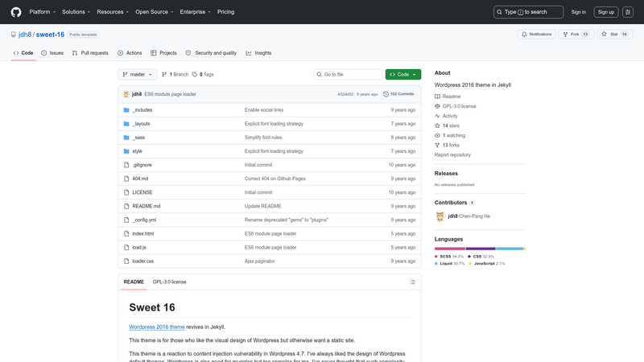Screen dimensions: 644x362
Task: Click the history clock icon by 102 Commits
Action: [386, 94]
